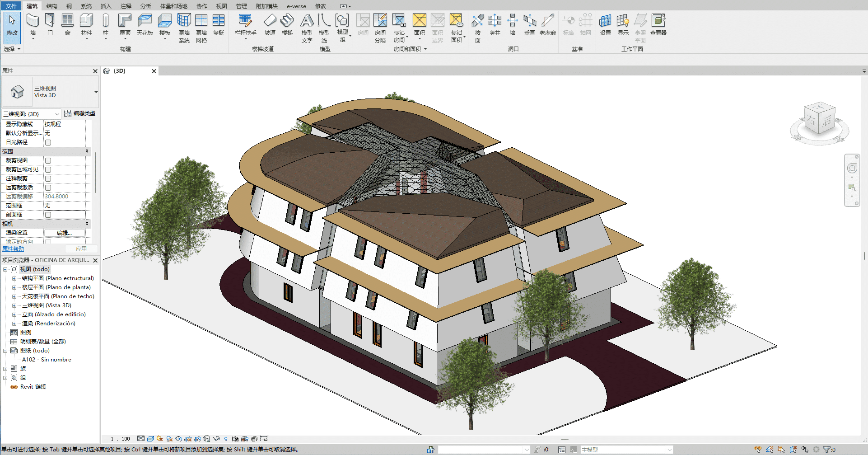The image size is (868, 455).
Task: Switch to the 注释 ribbon tab
Action: pos(126,6)
